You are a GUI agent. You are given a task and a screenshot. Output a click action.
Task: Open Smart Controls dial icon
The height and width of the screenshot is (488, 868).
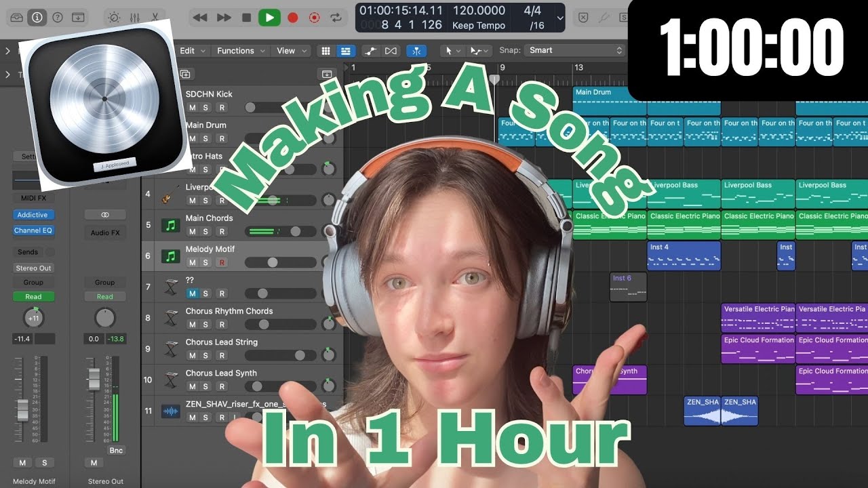pyautogui.click(x=113, y=18)
